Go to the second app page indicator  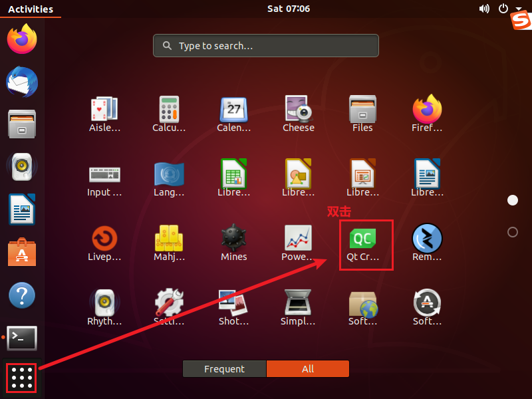pos(512,232)
